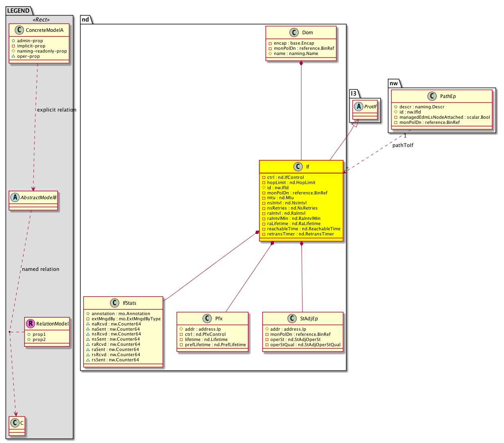Image resolution: width=504 pixels, height=443 pixels.
Task: Click the prefLifetime attribute in Pfx
Action: click(x=215, y=345)
